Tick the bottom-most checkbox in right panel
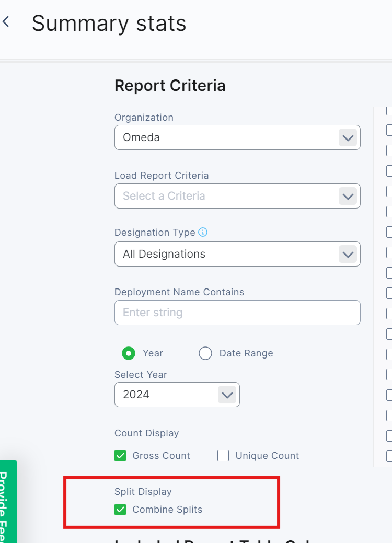The width and height of the screenshot is (392, 543). (x=389, y=456)
